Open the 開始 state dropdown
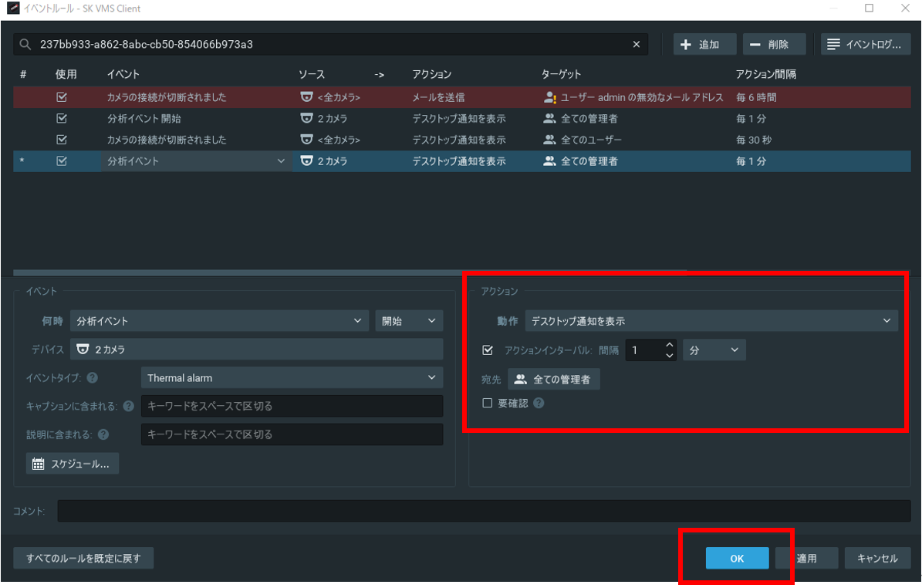Screen dimensions: 922x588 coord(409,320)
